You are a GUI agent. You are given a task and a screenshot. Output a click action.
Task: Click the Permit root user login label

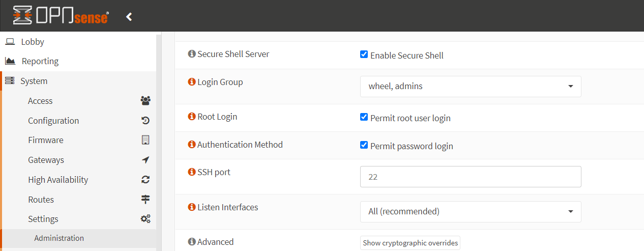(x=411, y=118)
